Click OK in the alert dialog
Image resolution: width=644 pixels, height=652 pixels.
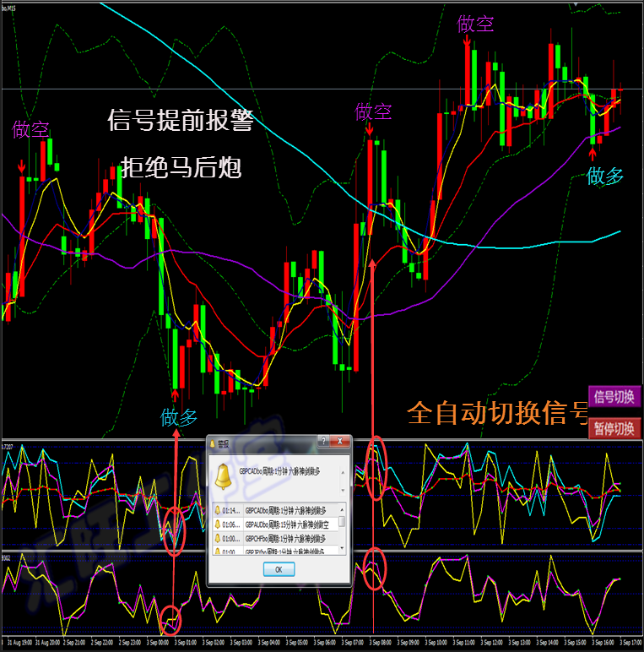pos(279,569)
